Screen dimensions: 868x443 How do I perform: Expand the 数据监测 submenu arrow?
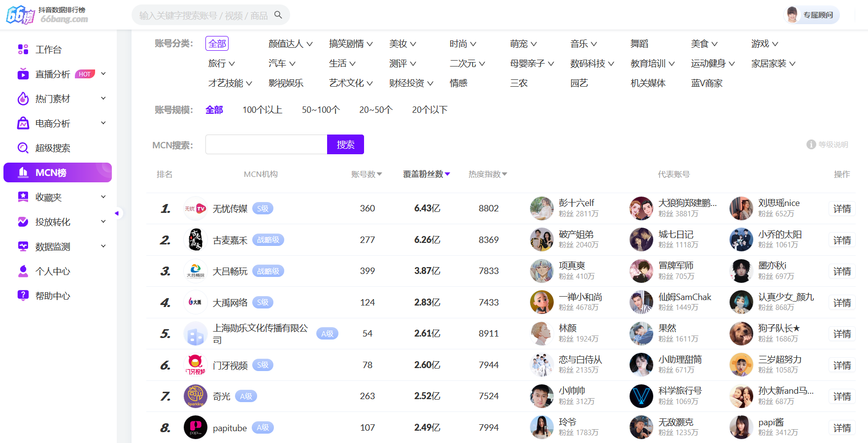point(103,246)
